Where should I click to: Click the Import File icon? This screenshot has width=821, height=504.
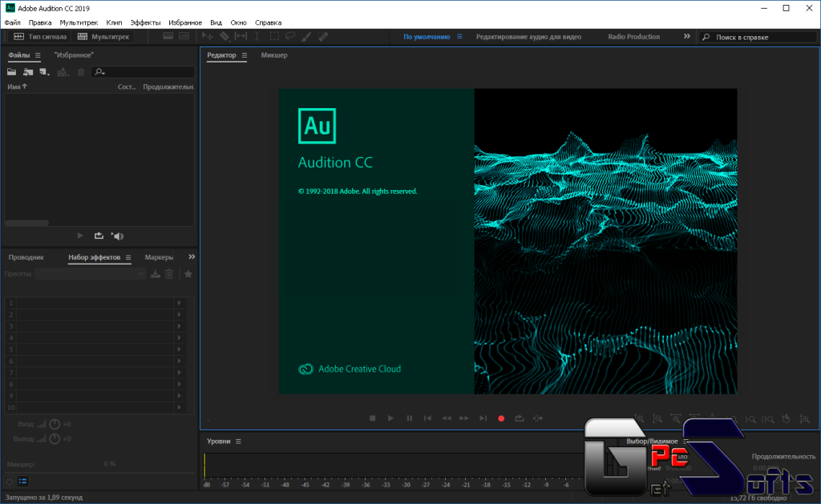[28, 71]
